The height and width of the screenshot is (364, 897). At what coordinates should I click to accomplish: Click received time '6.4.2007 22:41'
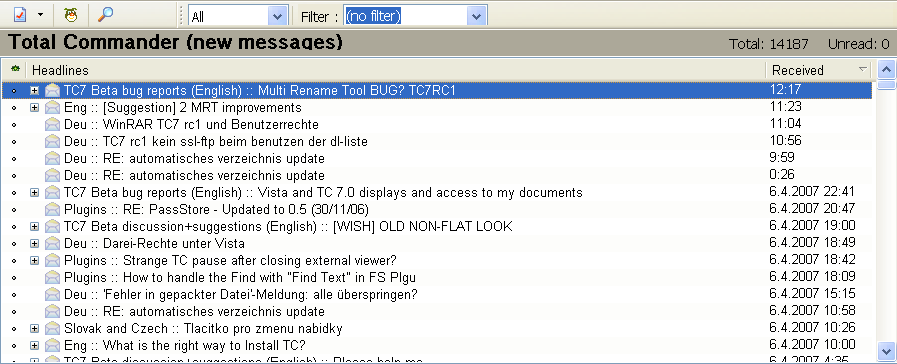click(812, 192)
